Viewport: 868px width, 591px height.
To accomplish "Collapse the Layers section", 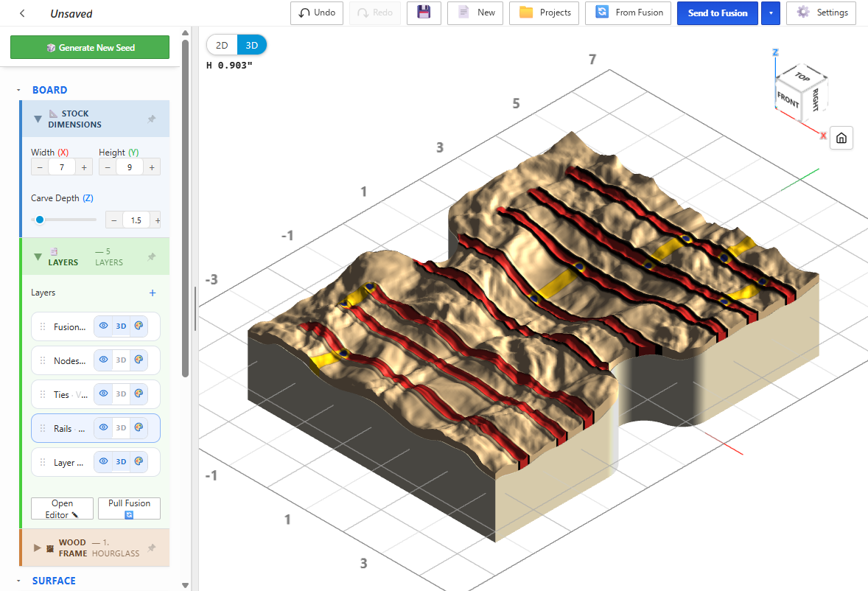I will pos(38,256).
